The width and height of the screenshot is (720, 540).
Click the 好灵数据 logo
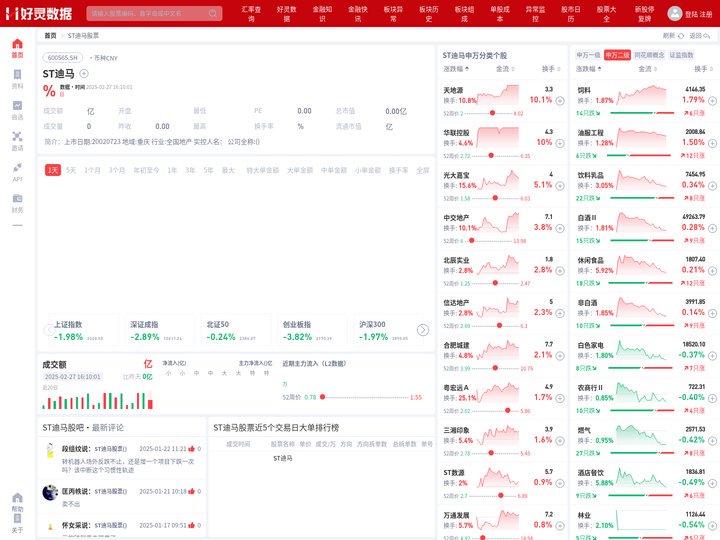point(39,13)
